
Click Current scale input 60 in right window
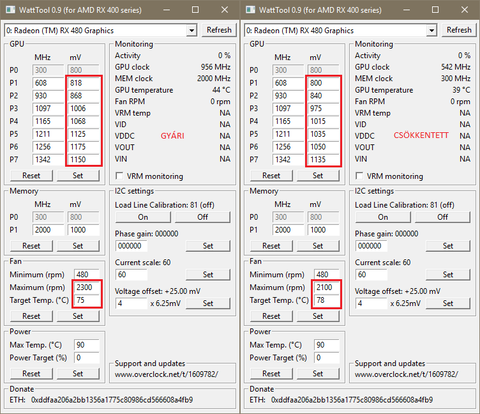coord(371,275)
